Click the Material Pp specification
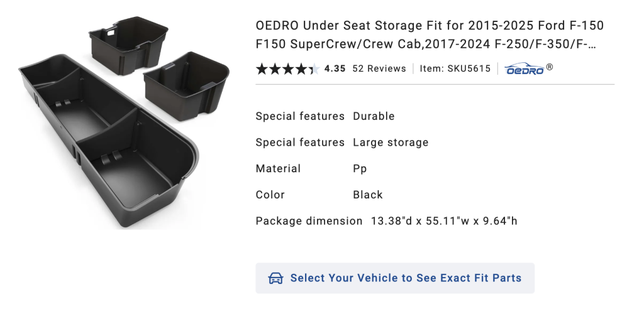Viewport: 644px width, 309px height. [x=360, y=169]
